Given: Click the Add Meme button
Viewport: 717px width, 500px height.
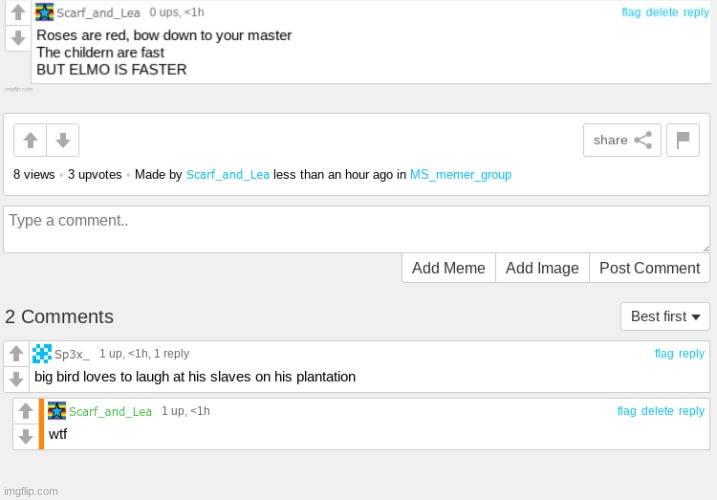Looking at the screenshot, I should point(449,268).
